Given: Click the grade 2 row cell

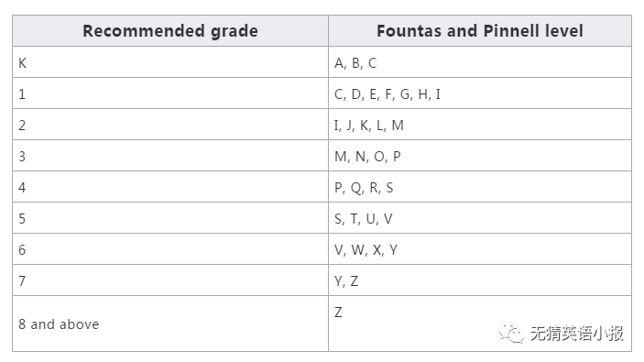Looking at the screenshot, I should [170, 125].
